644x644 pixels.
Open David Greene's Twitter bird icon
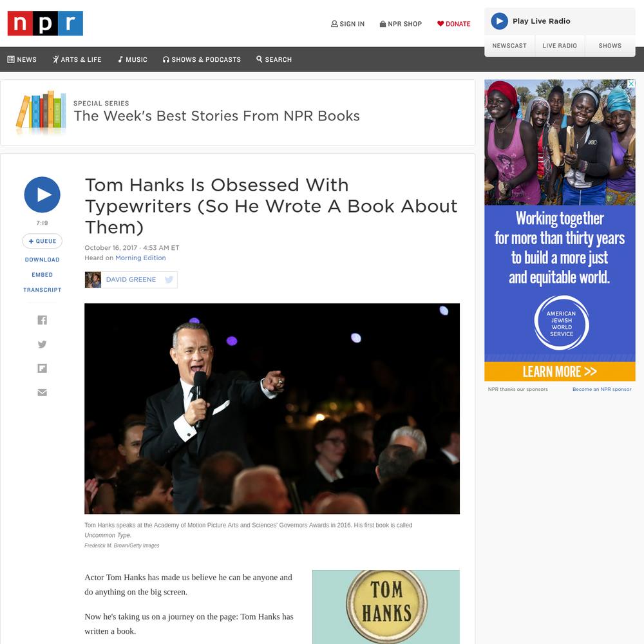click(168, 279)
